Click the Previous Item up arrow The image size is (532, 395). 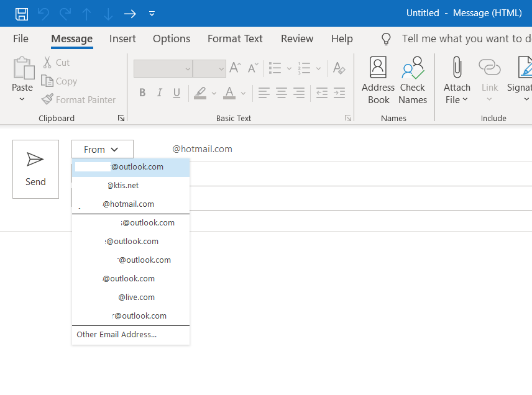click(x=87, y=14)
